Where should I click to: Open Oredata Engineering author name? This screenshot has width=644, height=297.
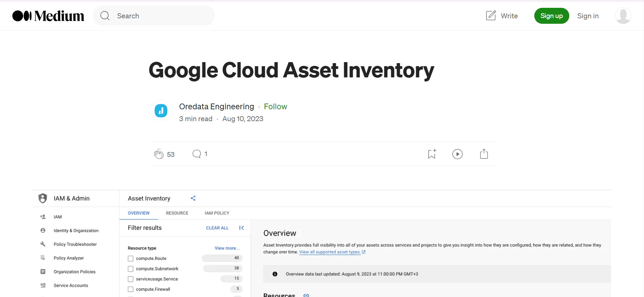tap(217, 107)
